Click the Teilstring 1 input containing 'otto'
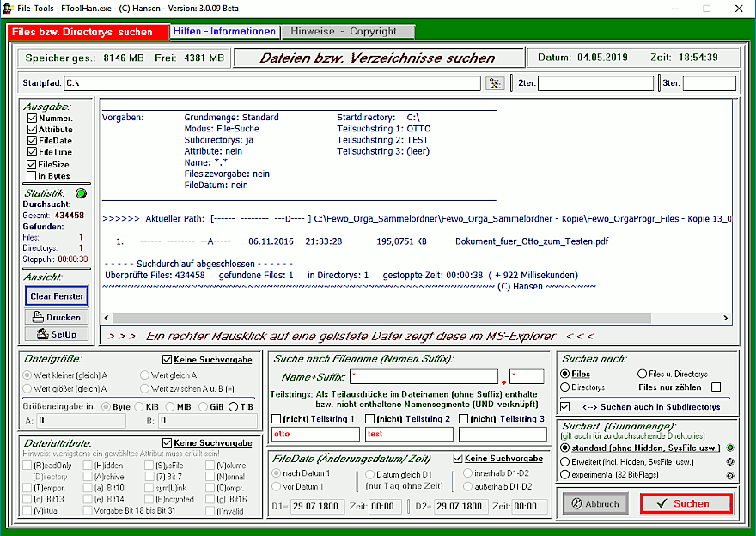 click(314, 435)
